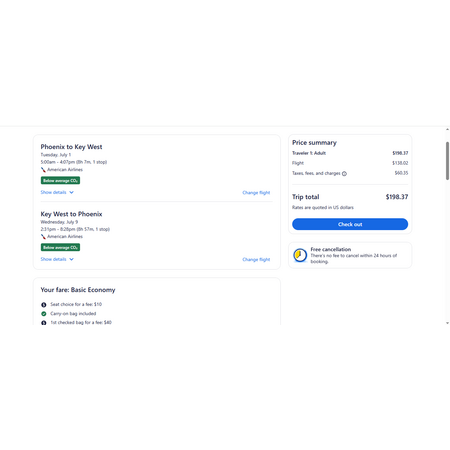Click the Check out button
450x450 pixels.
tap(350, 224)
